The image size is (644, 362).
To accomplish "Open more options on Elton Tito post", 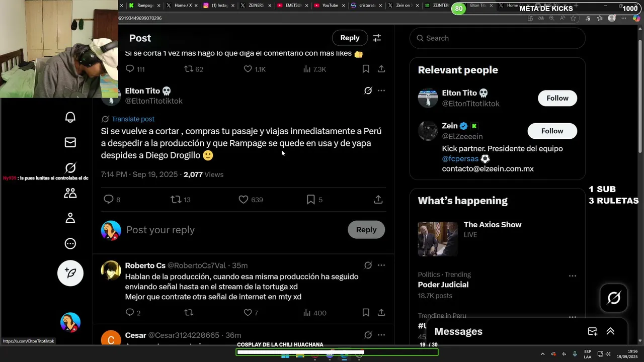I will 381,90.
